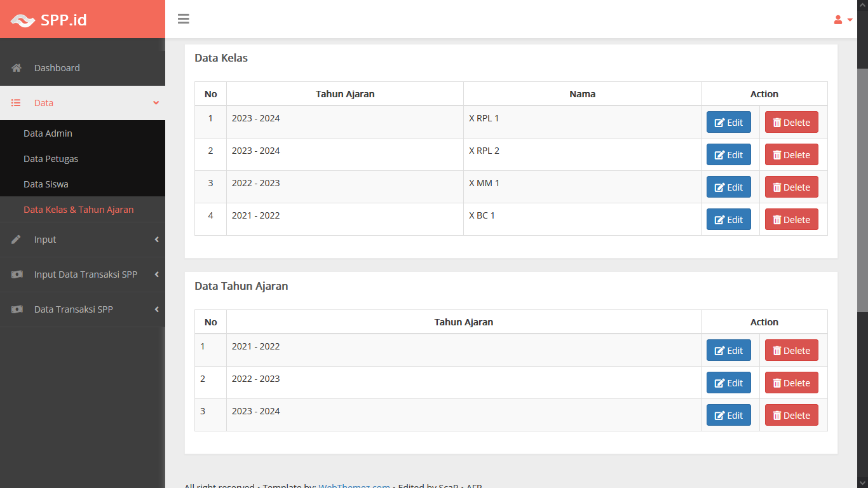Expand Data Transaksi SPP submenu arrow
Image resolution: width=868 pixels, height=488 pixels.
click(156, 309)
